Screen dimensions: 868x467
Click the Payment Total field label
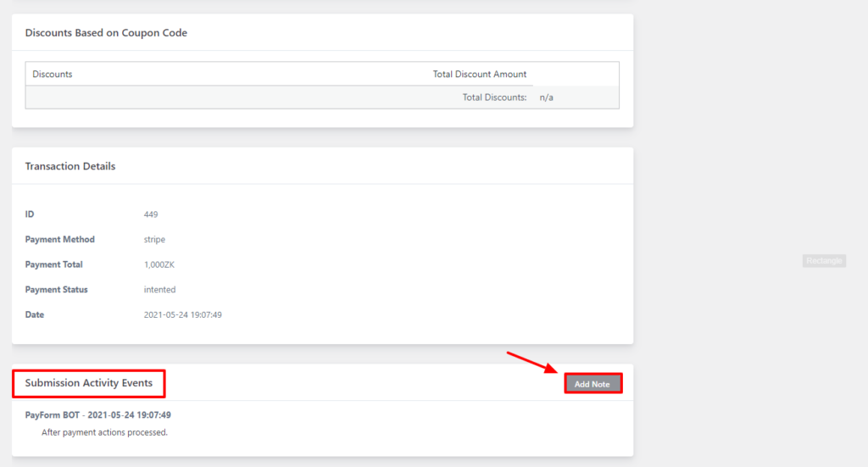point(54,264)
